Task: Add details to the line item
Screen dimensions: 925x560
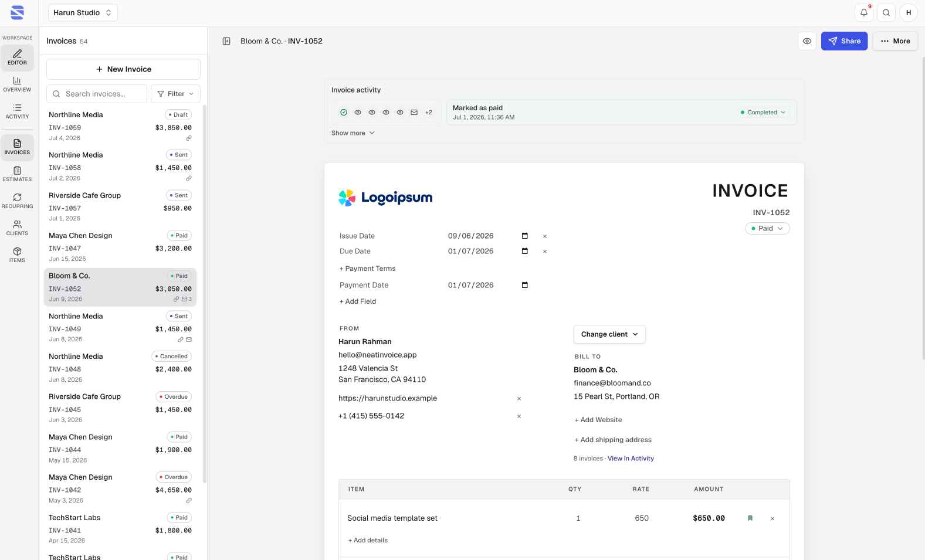Action: tap(368, 541)
